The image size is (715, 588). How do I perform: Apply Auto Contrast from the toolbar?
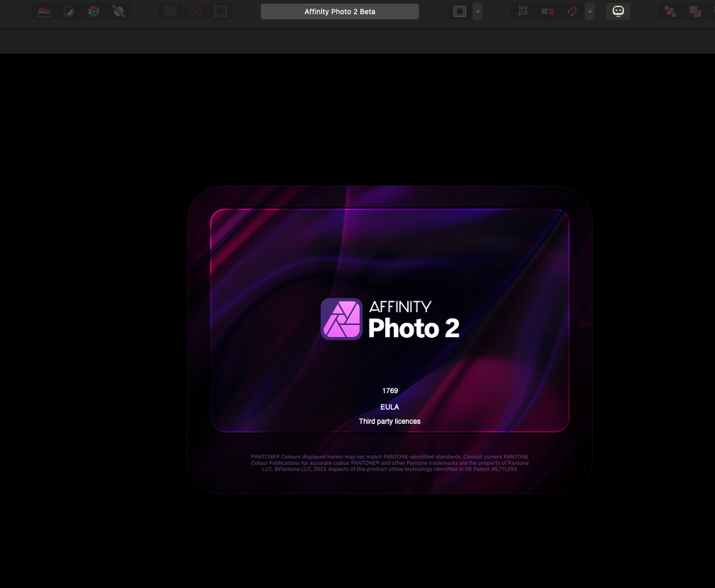(x=69, y=11)
